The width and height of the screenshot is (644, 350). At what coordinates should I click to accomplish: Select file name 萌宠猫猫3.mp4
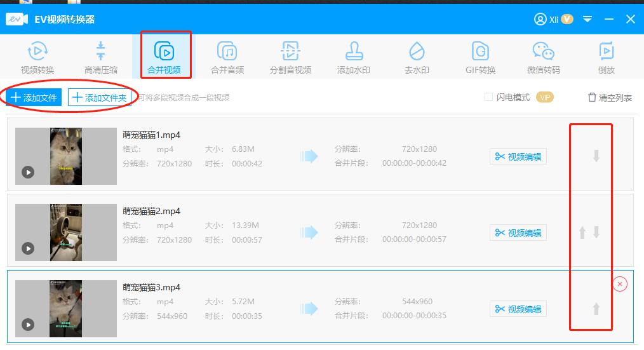151,287
